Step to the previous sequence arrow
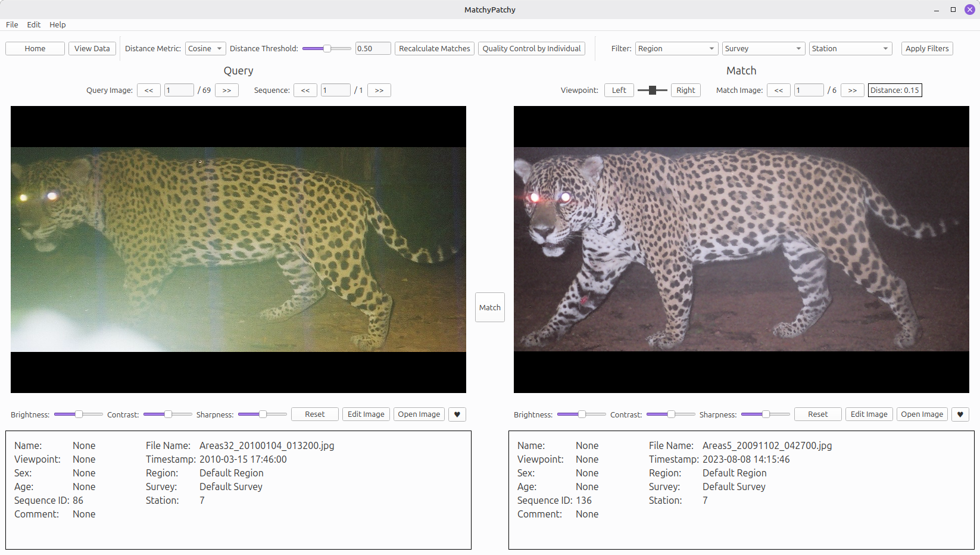980x555 pixels. (305, 91)
